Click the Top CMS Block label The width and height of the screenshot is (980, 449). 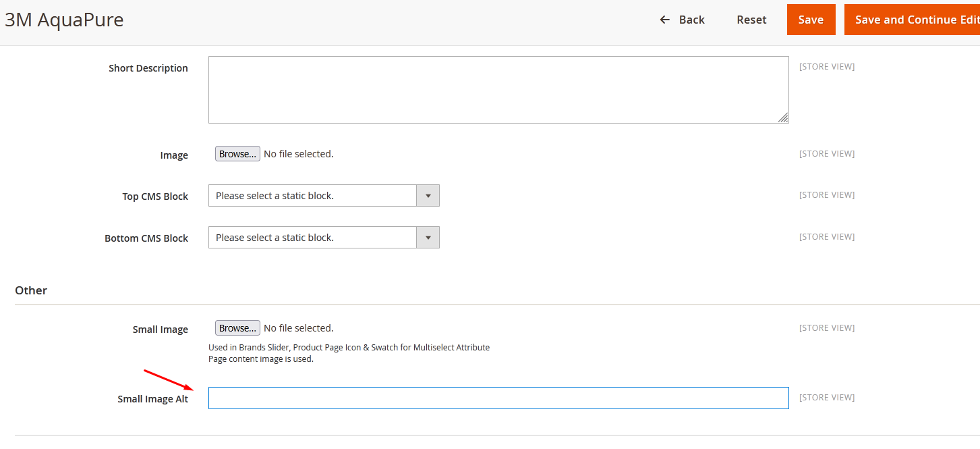(x=155, y=196)
